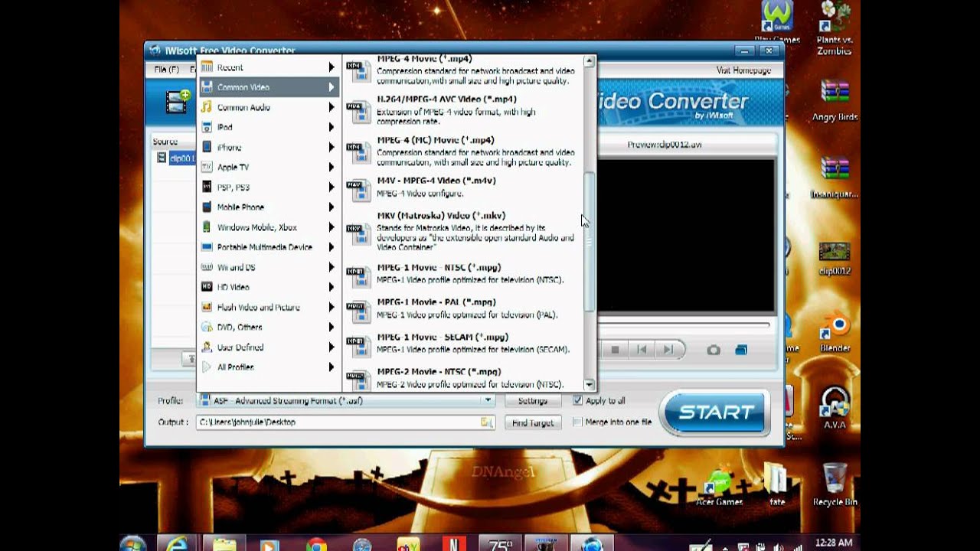
Task: Open Internet Explorer from the taskbar
Action: (178, 544)
